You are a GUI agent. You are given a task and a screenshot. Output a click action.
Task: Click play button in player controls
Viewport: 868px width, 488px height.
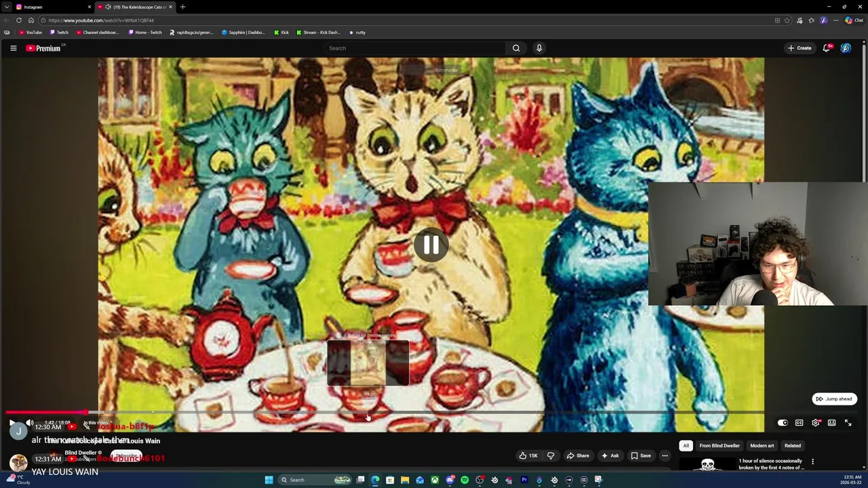pyautogui.click(x=12, y=423)
